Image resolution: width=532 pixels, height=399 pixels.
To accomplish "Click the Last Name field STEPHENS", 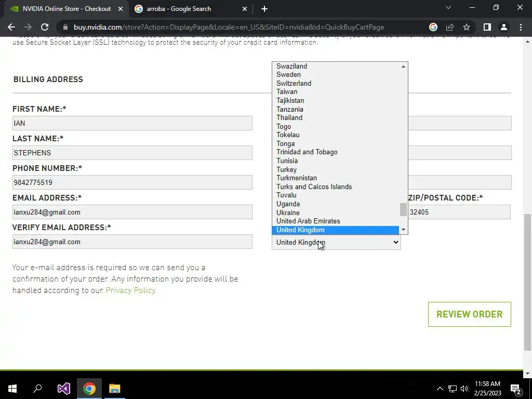I will (x=132, y=153).
